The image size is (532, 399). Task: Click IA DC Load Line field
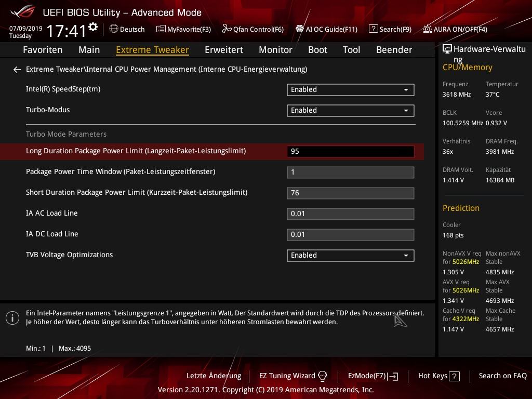[351, 234]
